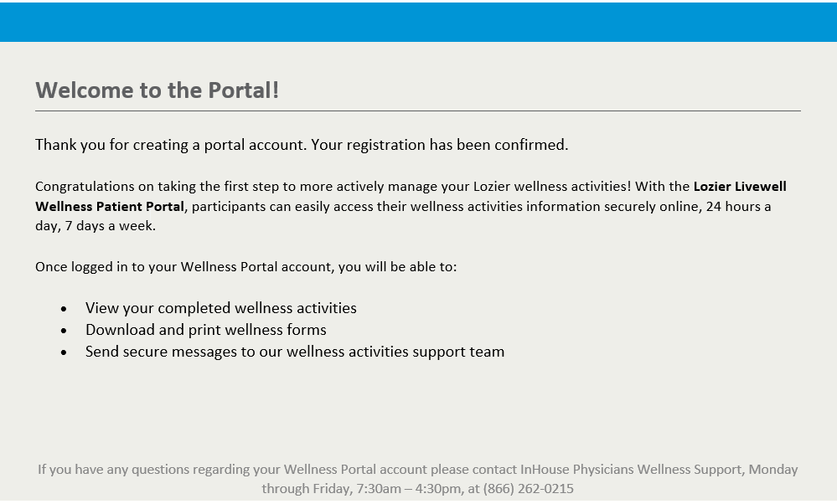Click the Thank you for creating text

coord(110,145)
